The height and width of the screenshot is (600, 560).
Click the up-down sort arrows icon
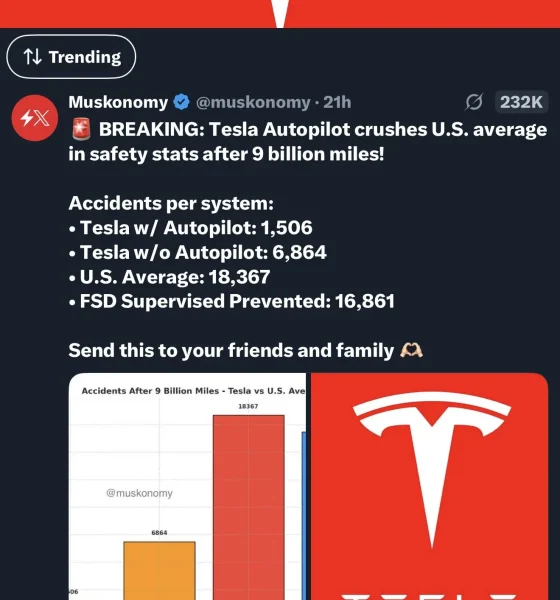click(x=33, y=57)
